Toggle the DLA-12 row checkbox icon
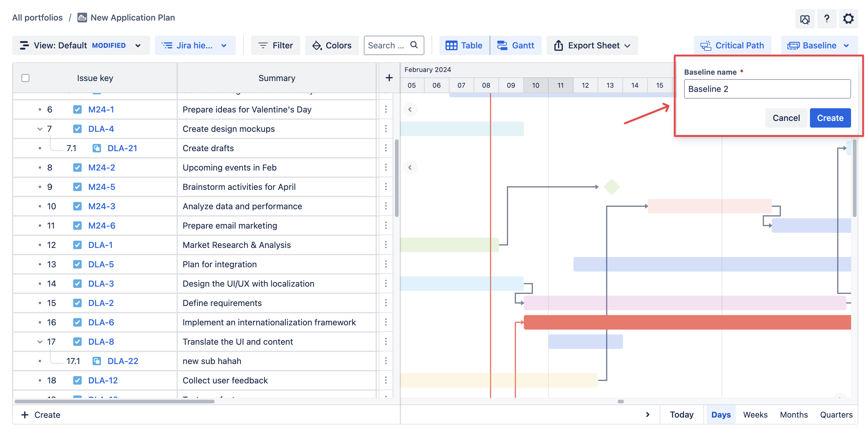The width and height of the screenshot is (868, 436). coord(77,380)
